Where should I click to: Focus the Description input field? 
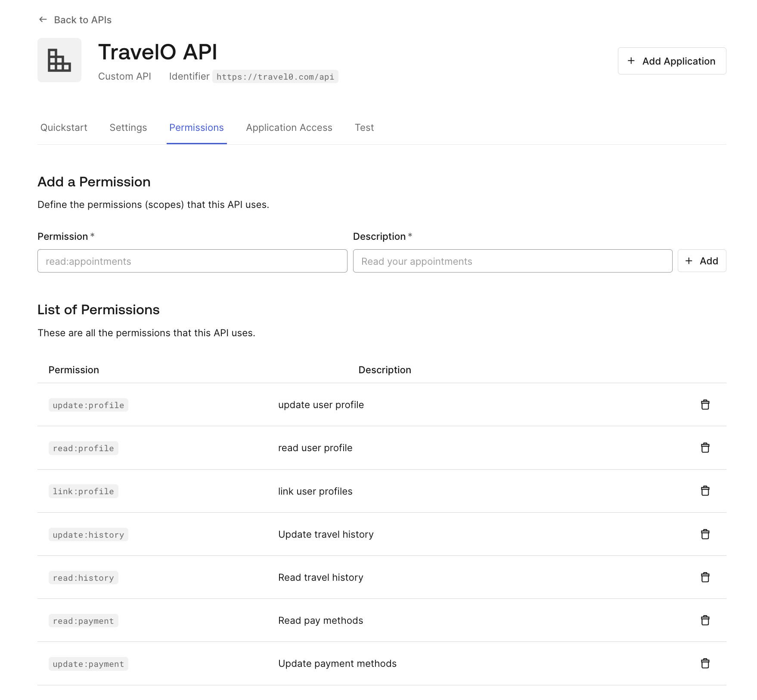[512, 261]
